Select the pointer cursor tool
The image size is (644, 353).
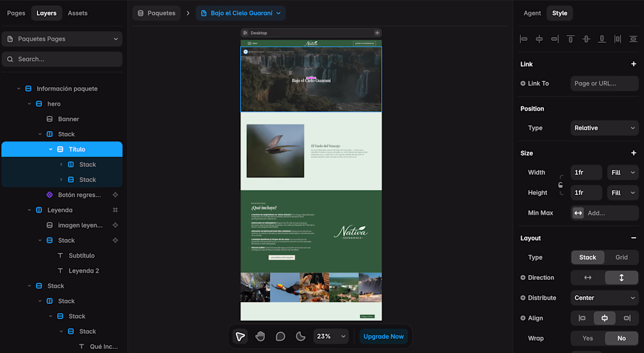[x=240, y=337]
